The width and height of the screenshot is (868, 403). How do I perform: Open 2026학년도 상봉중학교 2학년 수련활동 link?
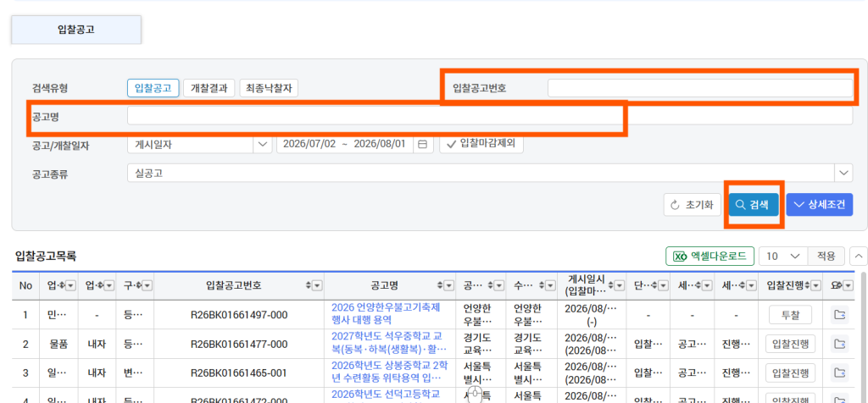pyautogui.click(x=390, y=372)
